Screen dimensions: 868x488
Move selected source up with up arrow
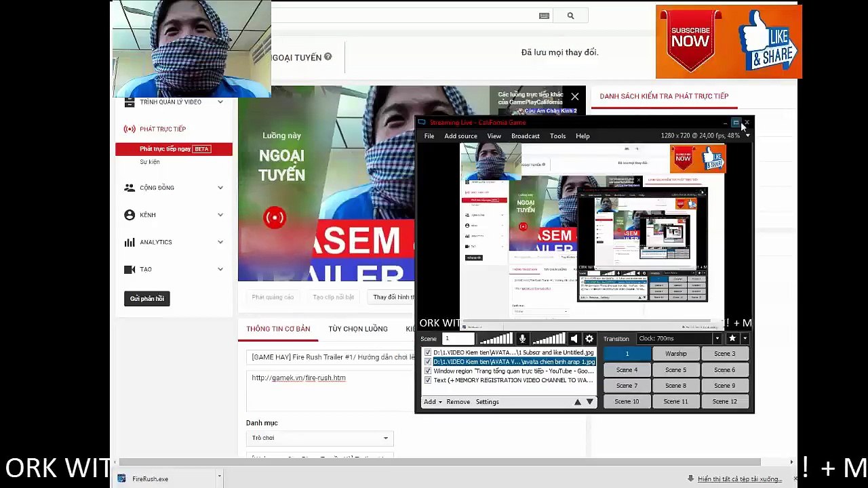click(578, 402)
